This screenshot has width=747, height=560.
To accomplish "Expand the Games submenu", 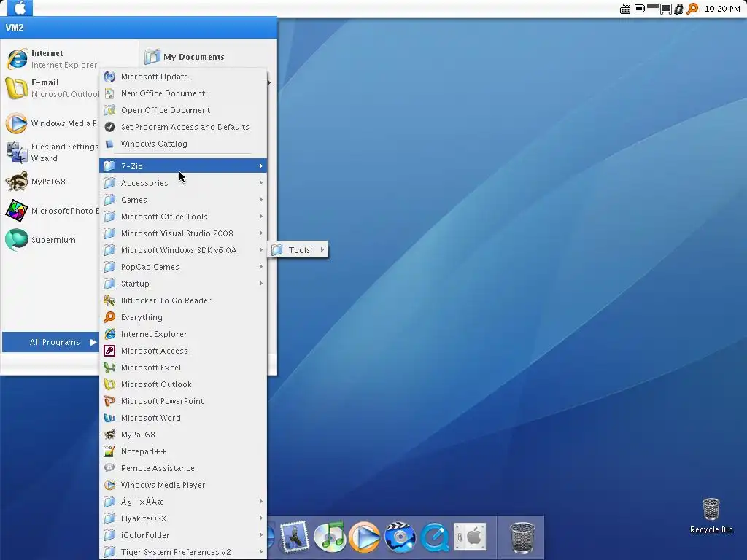I will (x=183, y=200).
